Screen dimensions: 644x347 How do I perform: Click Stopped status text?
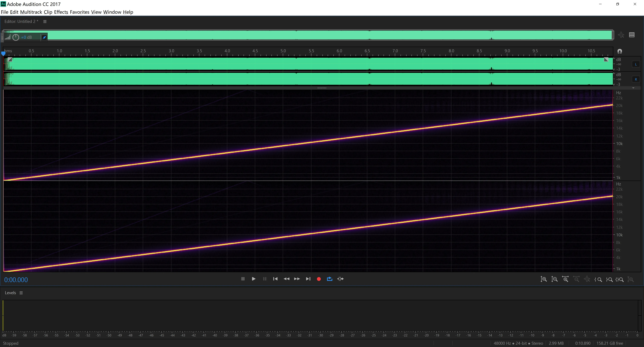pos(10,343)
